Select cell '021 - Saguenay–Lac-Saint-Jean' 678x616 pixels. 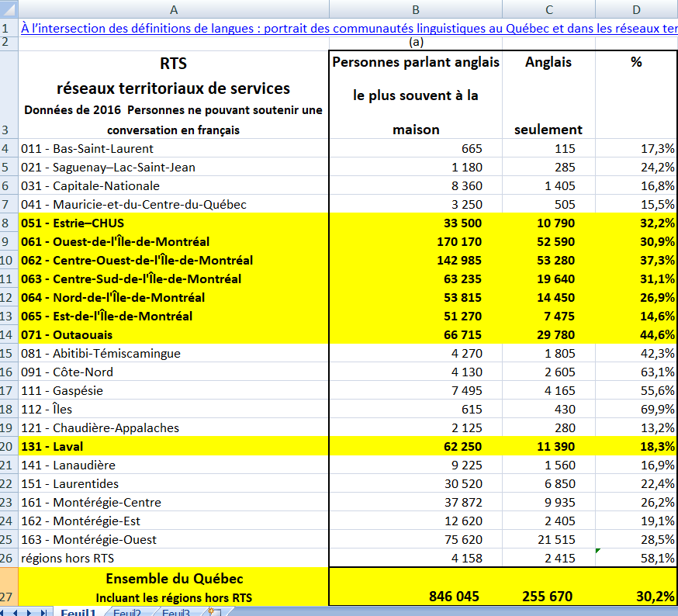click(174, 167)
